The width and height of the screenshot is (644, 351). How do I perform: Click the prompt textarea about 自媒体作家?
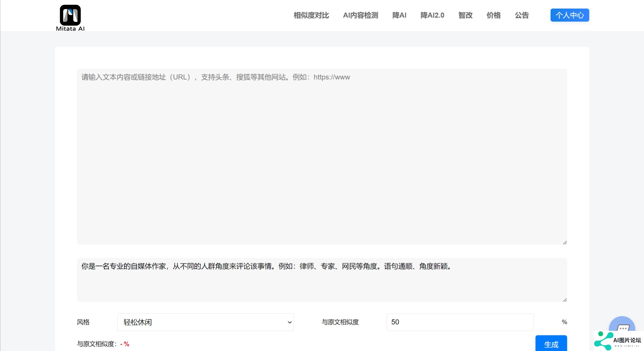[322, 280]
